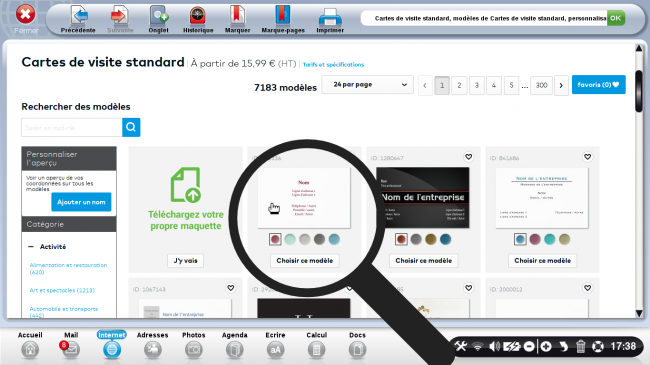The image size is (650, 365).
Task: Confirm the address with the green OK button
Action: [616, 18]
